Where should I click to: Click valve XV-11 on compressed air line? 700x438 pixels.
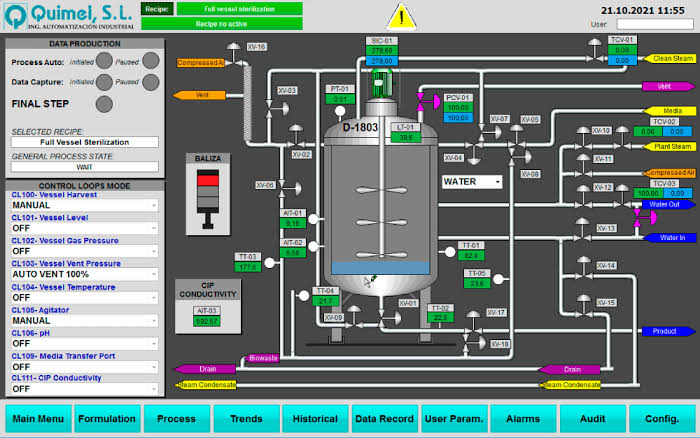click(x=583, y=166)
